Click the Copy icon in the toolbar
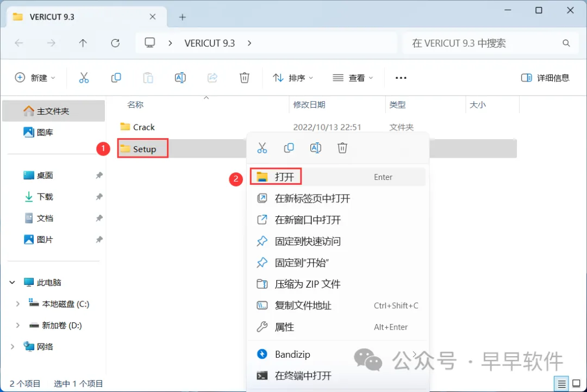The image size is (587, 392). [x=116, y=78]
